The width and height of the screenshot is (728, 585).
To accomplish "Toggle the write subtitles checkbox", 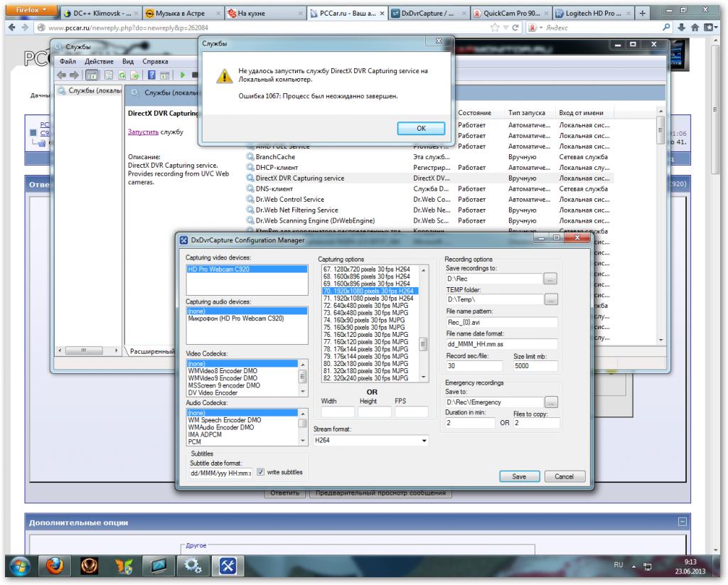I will pyautogui.click(x=260, y=472).
